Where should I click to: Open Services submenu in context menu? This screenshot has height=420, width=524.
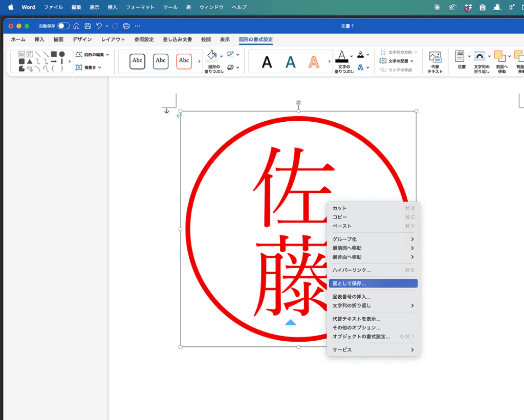pos(373,350)
